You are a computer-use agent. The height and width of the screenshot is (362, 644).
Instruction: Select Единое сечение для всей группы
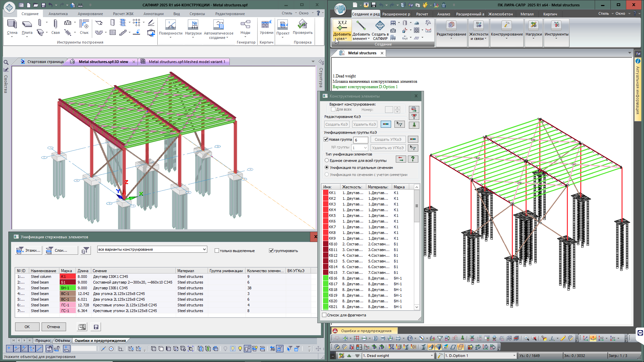point(327,161)
